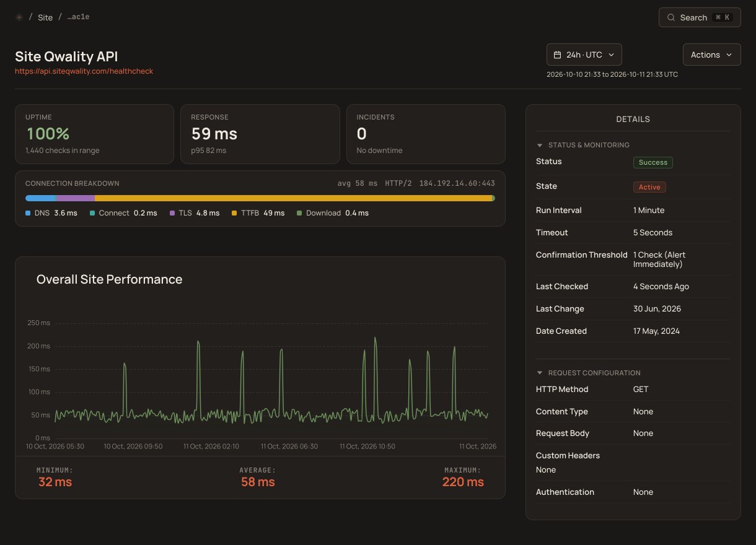This screenshot has height=545, width=756.
Task: Click the Average 58 ms value
Action: 258,482
